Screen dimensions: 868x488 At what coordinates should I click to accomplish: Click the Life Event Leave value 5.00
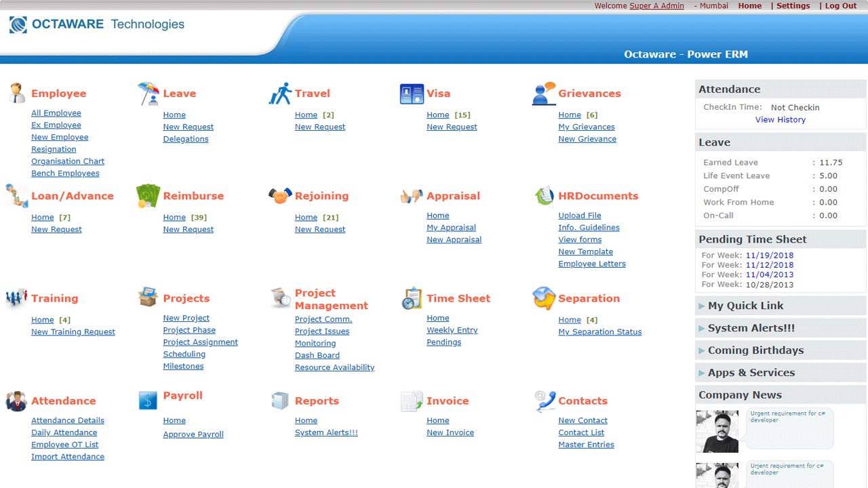coord(828,176)
